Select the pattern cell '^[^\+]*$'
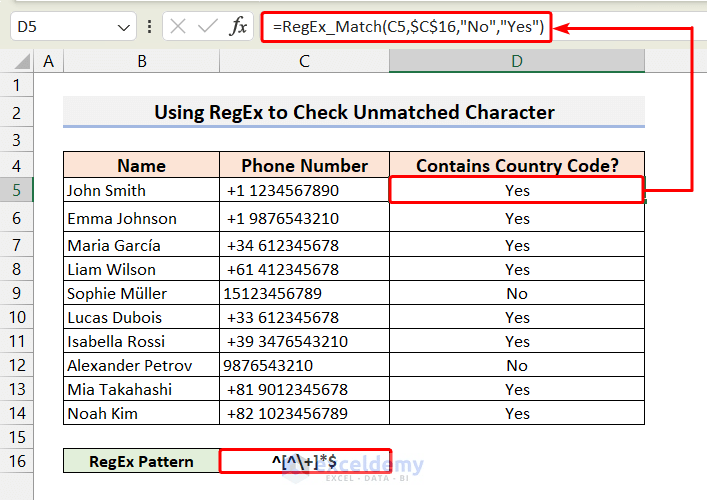The height and width of the screenshot is (500, 707). tap(305, 461)
